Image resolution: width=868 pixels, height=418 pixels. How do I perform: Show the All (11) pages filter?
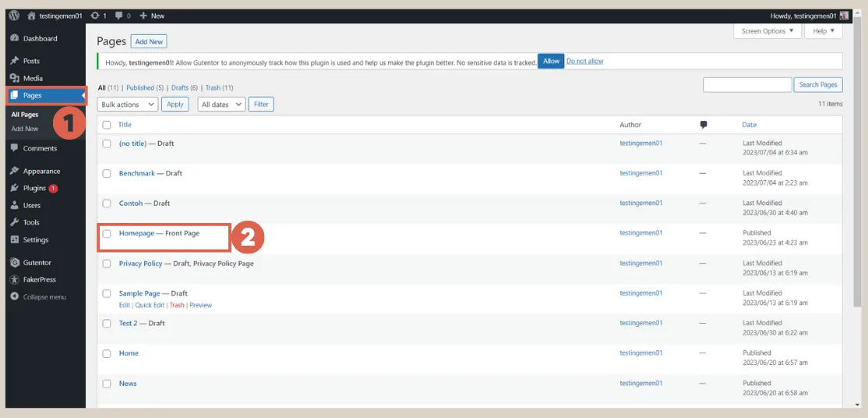109,87
